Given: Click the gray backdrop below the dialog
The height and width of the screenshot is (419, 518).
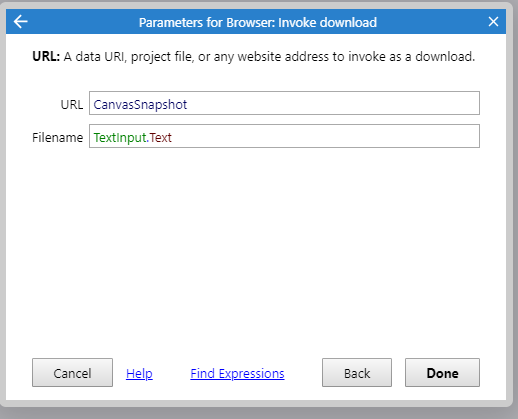Looking at the screenshot, I should coord(259,413).
